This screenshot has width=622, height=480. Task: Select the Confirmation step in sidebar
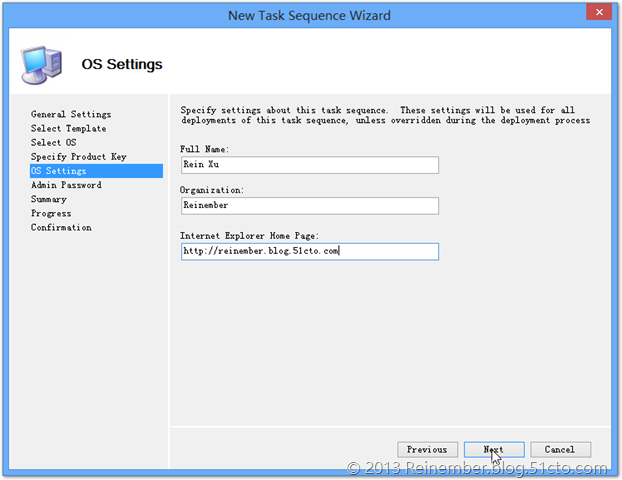pyautogui.click(x=61, y=227)
